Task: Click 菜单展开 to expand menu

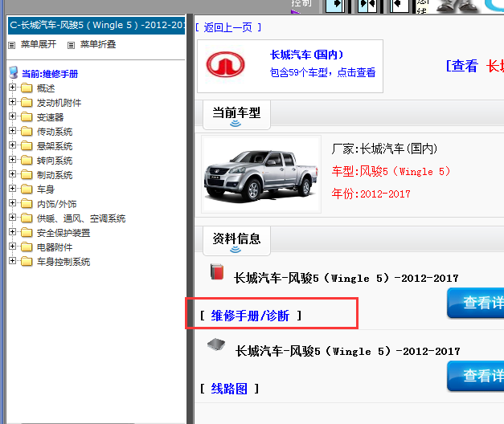Action: 39,44
